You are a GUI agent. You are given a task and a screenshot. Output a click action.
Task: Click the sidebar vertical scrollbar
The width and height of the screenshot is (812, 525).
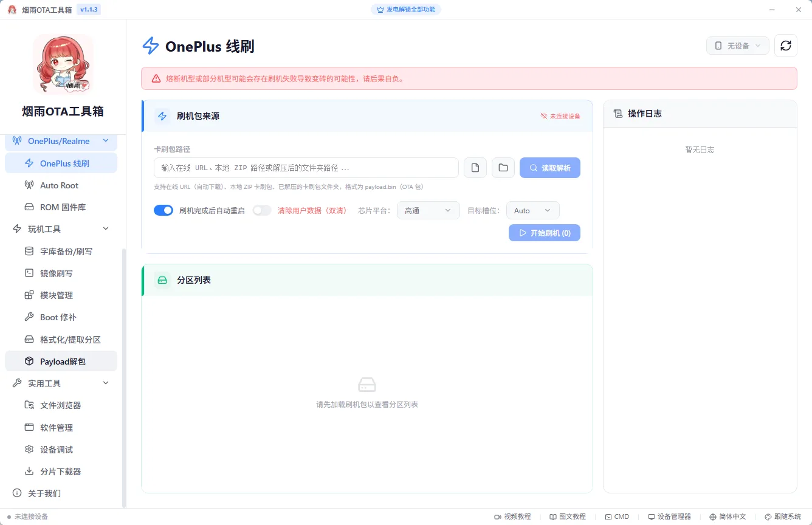point(125,378)
